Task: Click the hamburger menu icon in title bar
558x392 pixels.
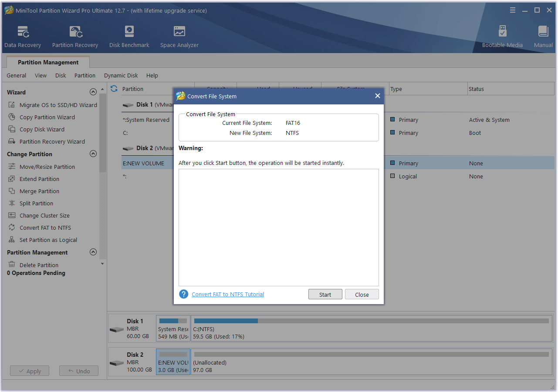Action: point(514,10)
